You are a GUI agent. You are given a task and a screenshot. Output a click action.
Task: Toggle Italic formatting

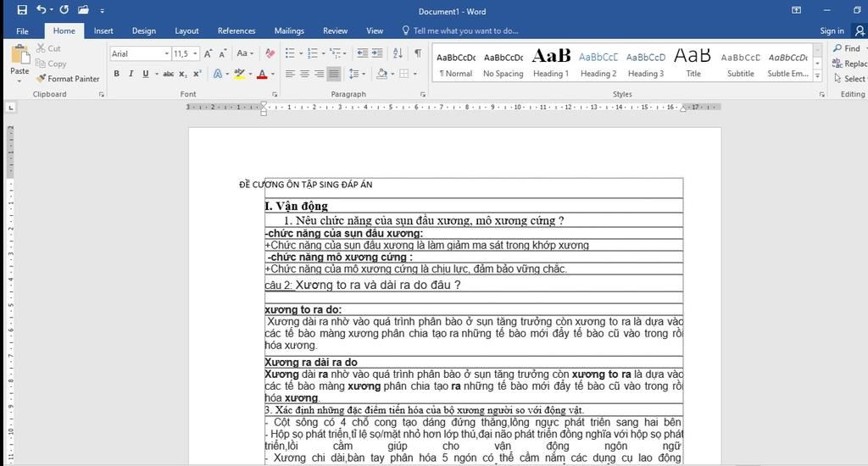tap(131, 74)
